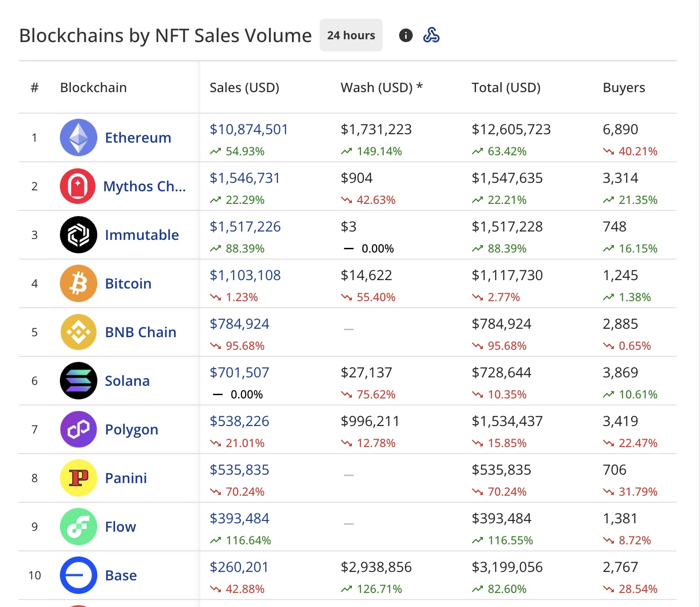Image resolution: width=700 pixels, height=607 pixels.
Task: Click Bitcoin sales value $1,103,108
Action: (245, 275)
